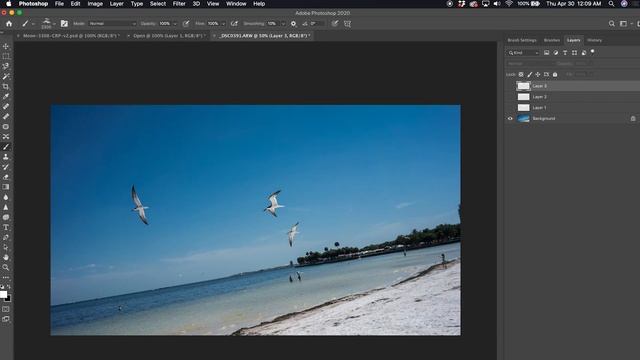Select the Brush tool in the toolbar
Viewport: 640px width, 360px height.
[6, 147]
